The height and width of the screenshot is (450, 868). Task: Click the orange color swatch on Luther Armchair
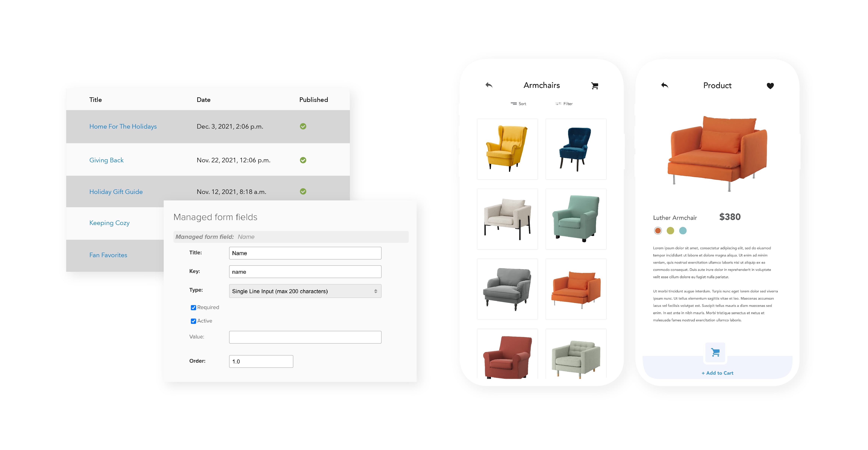(x=656, y=230)
